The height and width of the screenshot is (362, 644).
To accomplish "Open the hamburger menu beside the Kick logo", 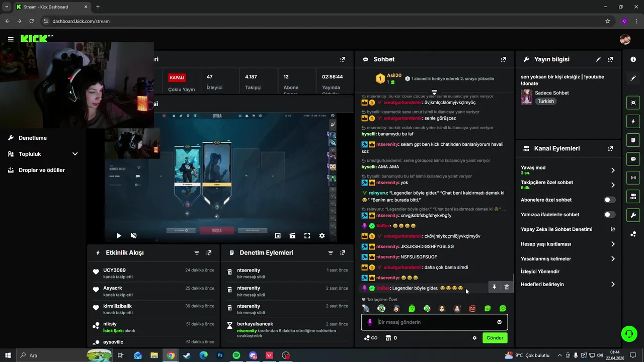I will [x=11, y=39].
